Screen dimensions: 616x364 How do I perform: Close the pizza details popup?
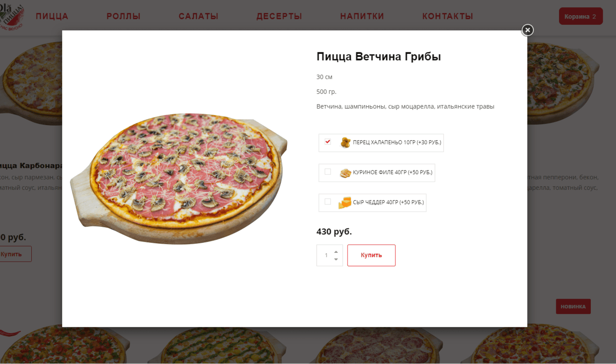(527, 30)
